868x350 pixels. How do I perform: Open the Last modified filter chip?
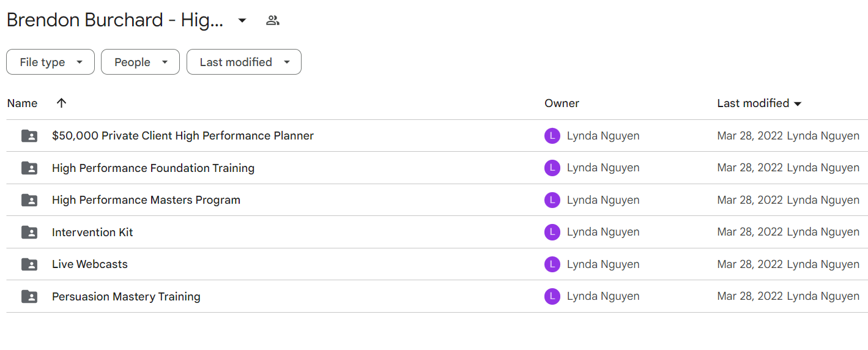(243, 62)
